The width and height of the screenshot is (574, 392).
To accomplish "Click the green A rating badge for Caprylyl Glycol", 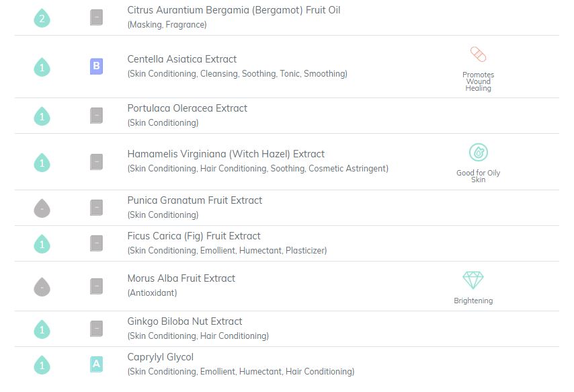I will pos(96,364).
